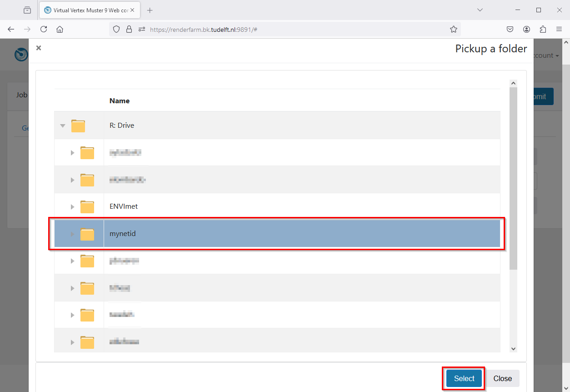The height and width of the screenshot is (392, 570).
Task: Click the ENVImet folder icon
Action: pyautogui.click(x=87, y=207)
